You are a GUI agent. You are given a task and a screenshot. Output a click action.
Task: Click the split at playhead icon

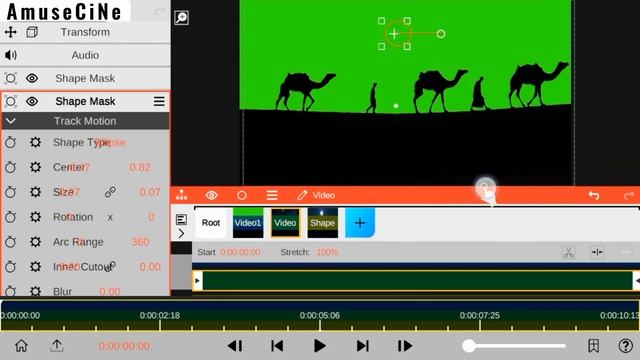[597, 252]
